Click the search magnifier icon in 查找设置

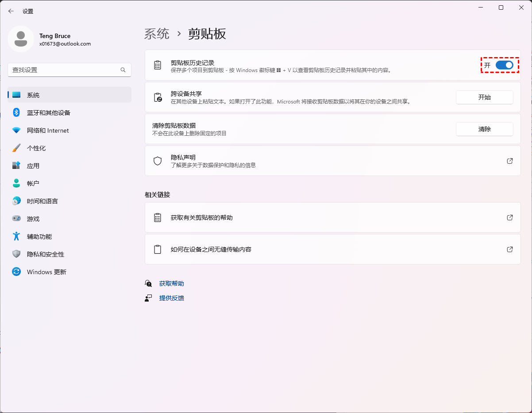pyautogui.click(x=123, y=70)
